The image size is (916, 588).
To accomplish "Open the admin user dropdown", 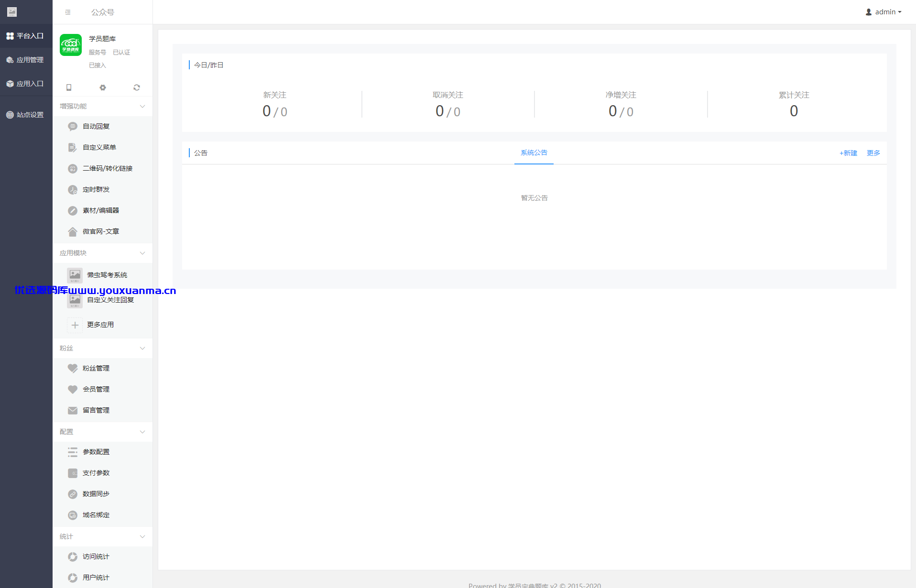I will (x=883, y=12).
